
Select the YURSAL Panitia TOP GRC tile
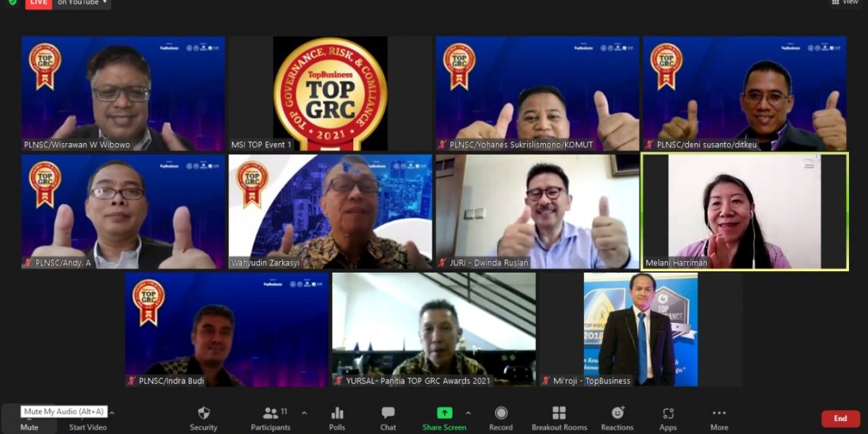(434, 330)
